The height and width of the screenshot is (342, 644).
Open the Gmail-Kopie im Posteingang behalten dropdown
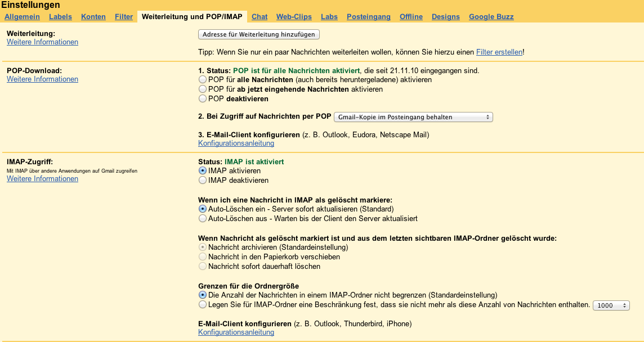(414, 117)
